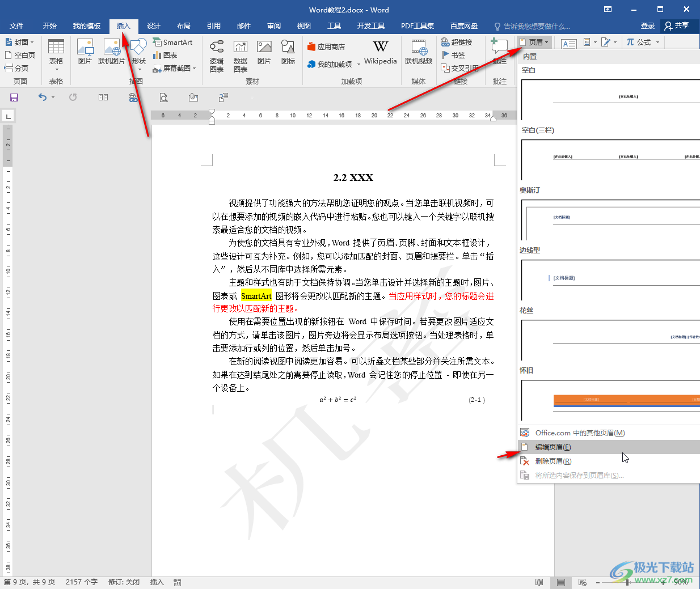Save the document with the floppy icon
The height and width of the screenshot is (589, 700).
14,98
